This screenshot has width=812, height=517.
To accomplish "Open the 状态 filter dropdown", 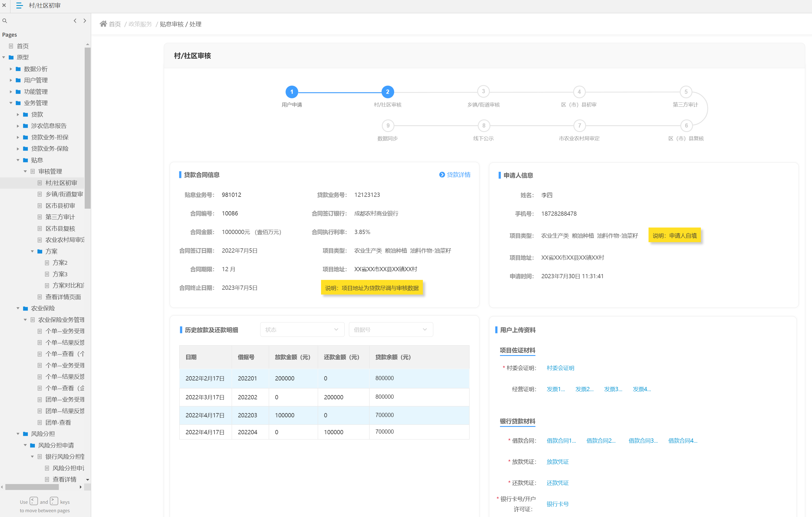I will click(302, 330).
